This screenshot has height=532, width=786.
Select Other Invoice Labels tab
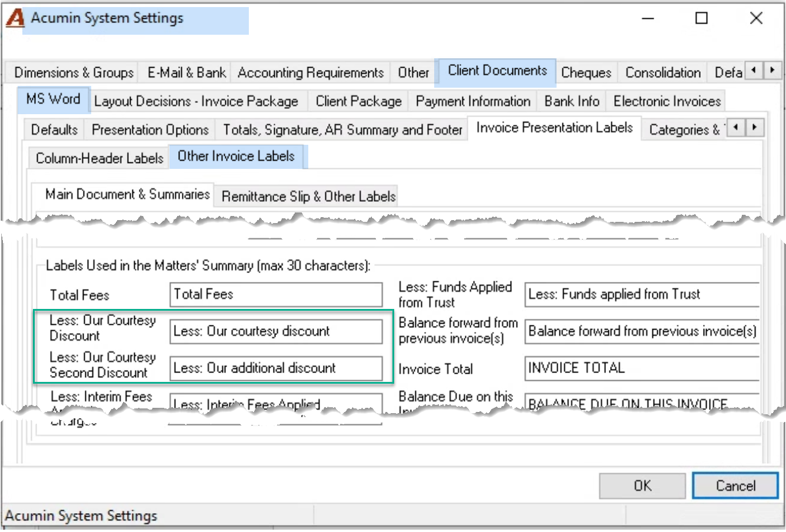(236, 156)
